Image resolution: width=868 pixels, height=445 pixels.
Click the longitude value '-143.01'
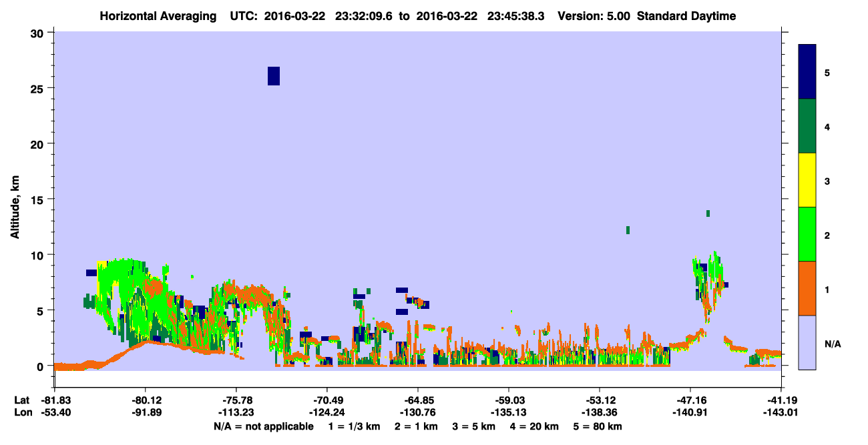tap(781, 412)
